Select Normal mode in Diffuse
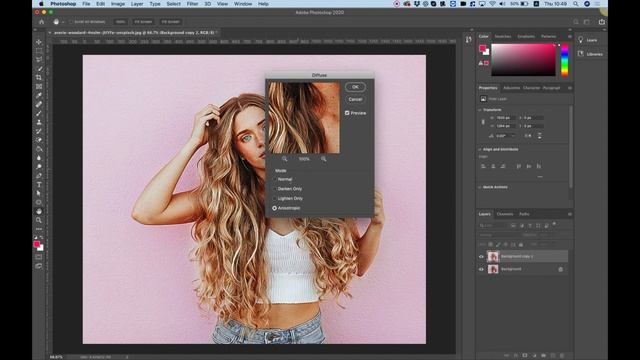This screenshot has width=640, height=360. (x=275, y=179)
